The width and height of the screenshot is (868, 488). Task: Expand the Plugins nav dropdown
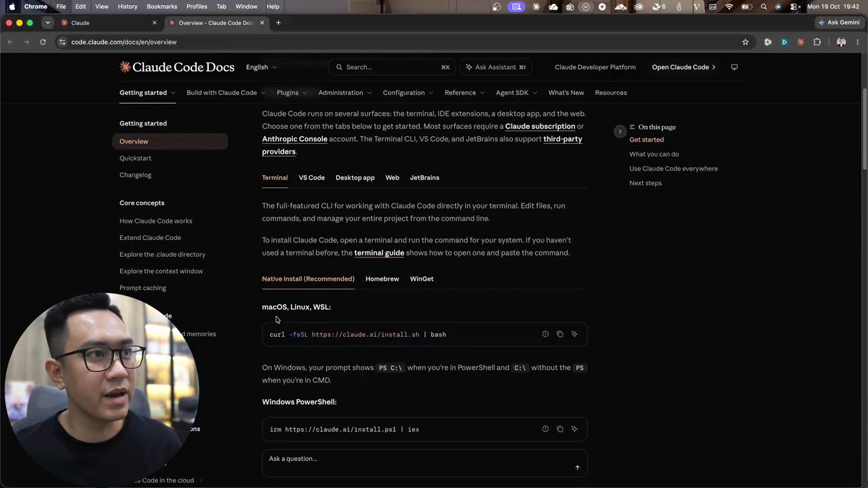292,93
